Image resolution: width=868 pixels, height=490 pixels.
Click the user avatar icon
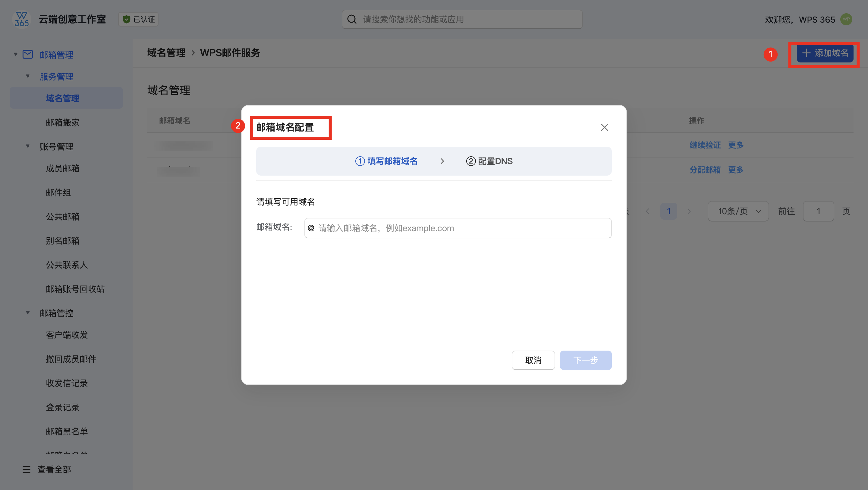pyautogui.click(x=846, y=20)
